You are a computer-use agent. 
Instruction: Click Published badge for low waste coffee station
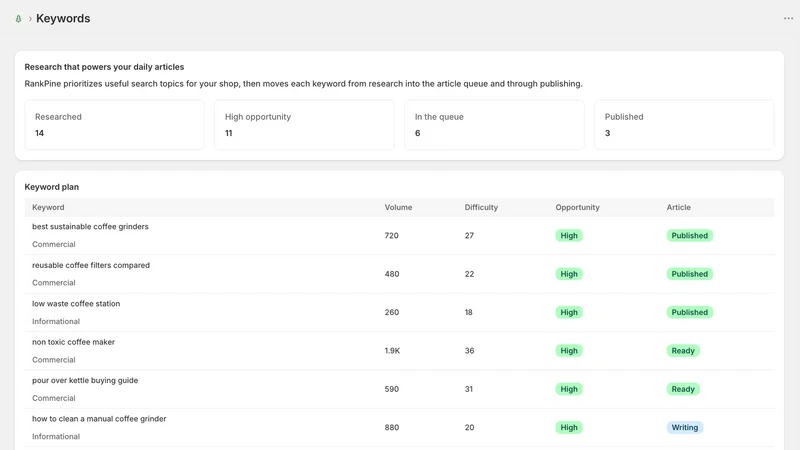tap(689, 312)
